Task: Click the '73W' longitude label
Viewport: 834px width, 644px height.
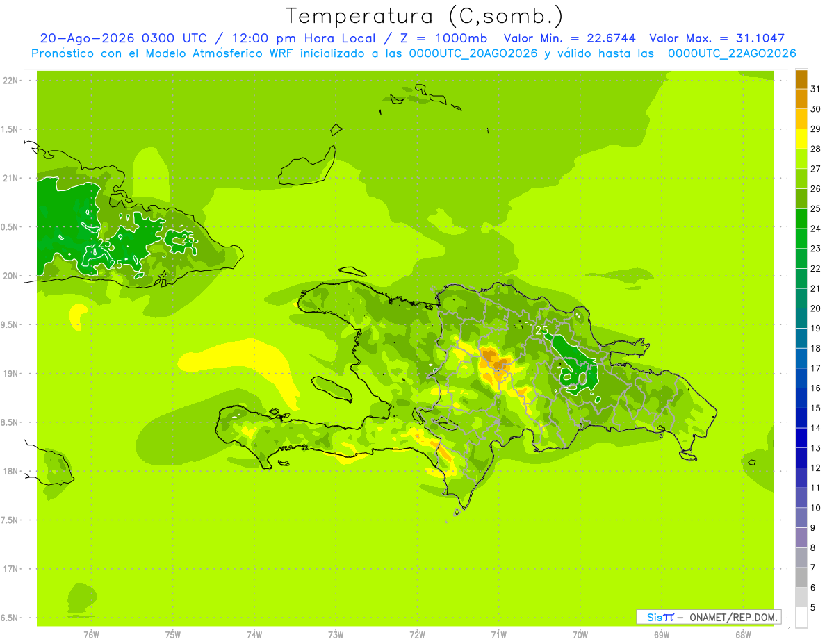Action: coord(336,635)
